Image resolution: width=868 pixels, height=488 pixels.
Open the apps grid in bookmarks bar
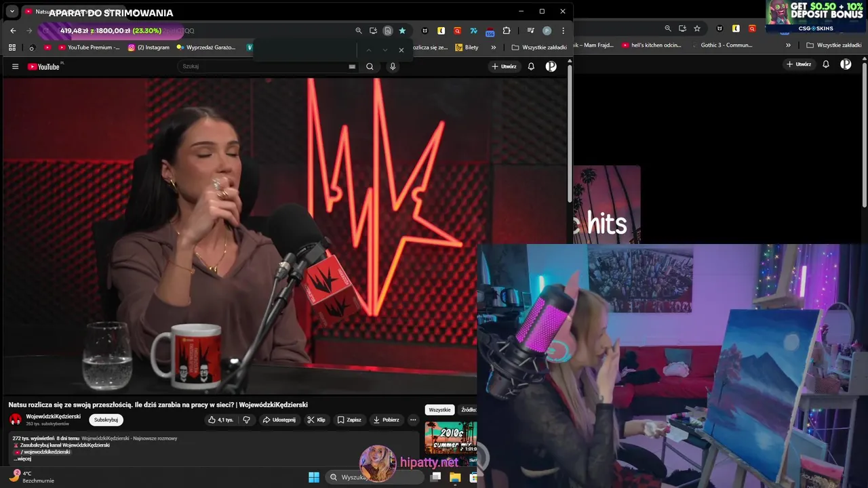(x=12, y=47)
